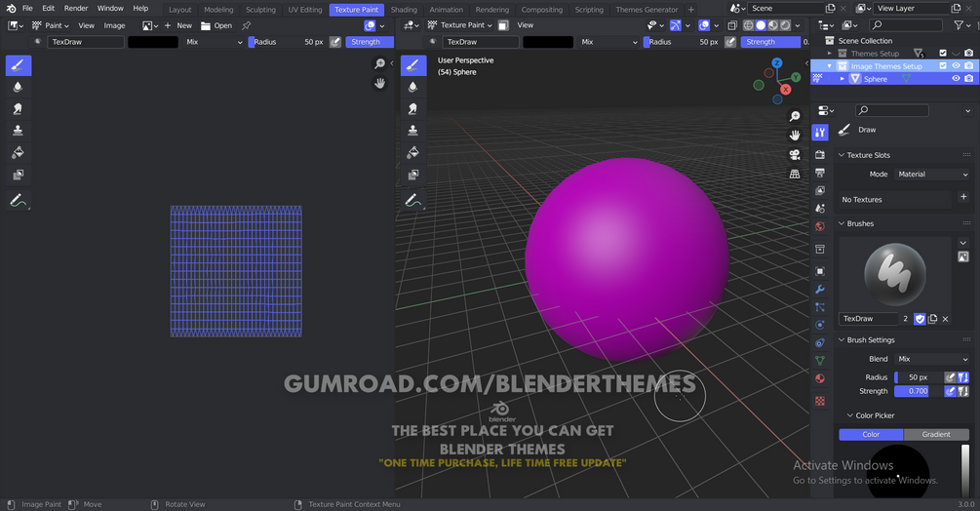980x511 pixels.
Task: Click the image editor brush color swatch
Action: [153, 42]
